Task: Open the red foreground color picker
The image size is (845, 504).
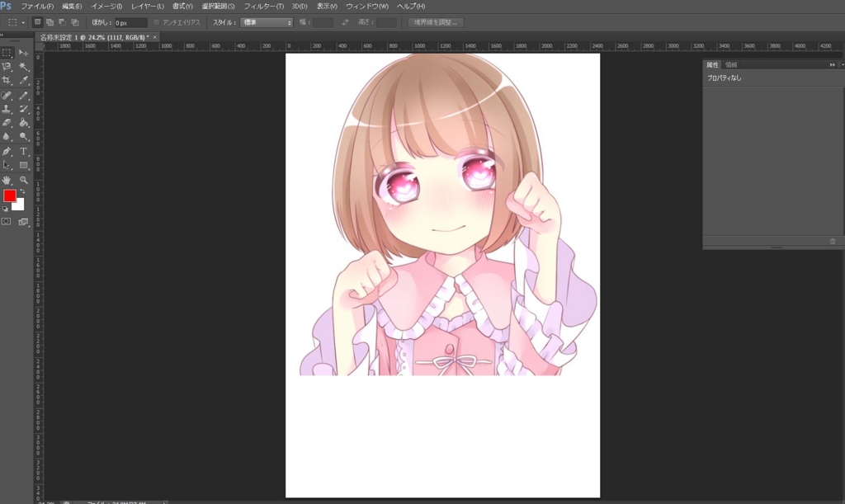Action: pyautogui.click(x=9, y=195)
